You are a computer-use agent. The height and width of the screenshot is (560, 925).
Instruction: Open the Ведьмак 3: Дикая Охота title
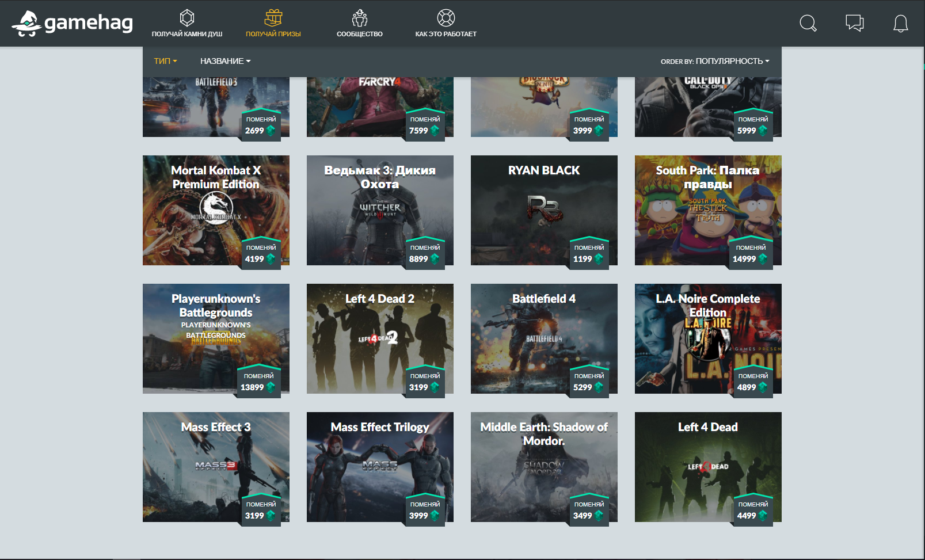[380, 177]
